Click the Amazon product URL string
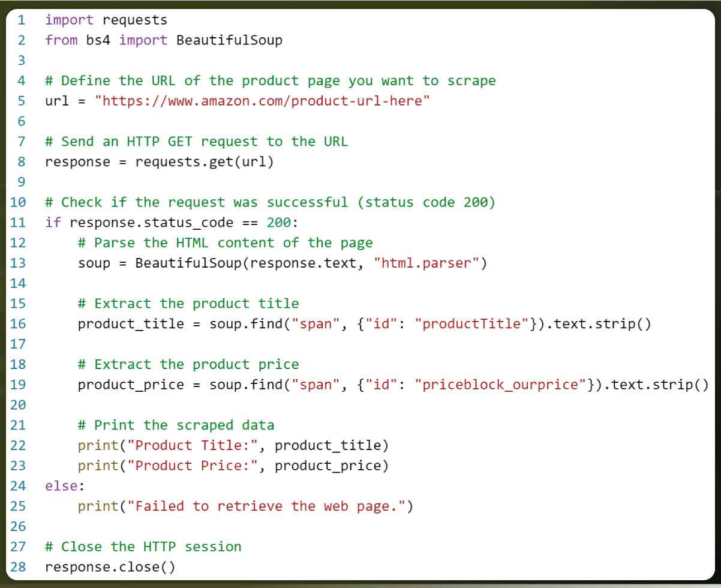The width and height of the screenshot is (721, 588). [263, 101]
